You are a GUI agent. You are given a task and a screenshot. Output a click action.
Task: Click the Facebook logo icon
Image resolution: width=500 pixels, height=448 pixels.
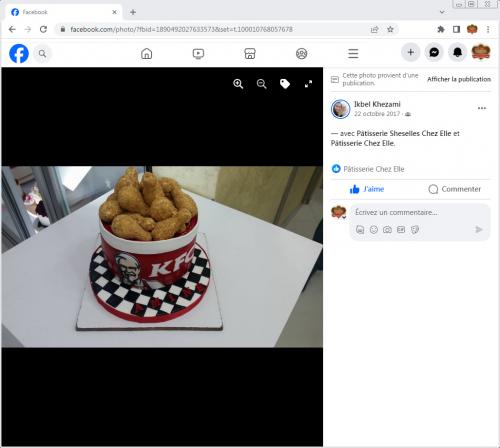coord(19,53)
